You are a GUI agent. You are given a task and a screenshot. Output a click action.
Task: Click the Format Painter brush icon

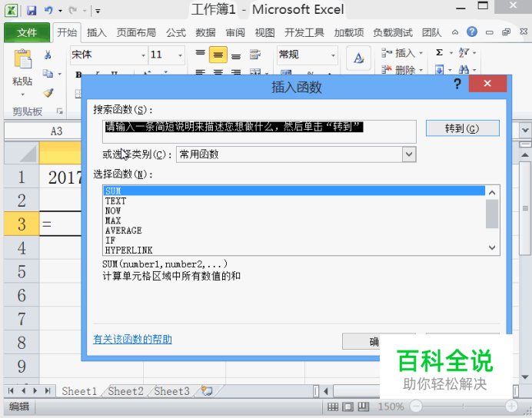48,92
